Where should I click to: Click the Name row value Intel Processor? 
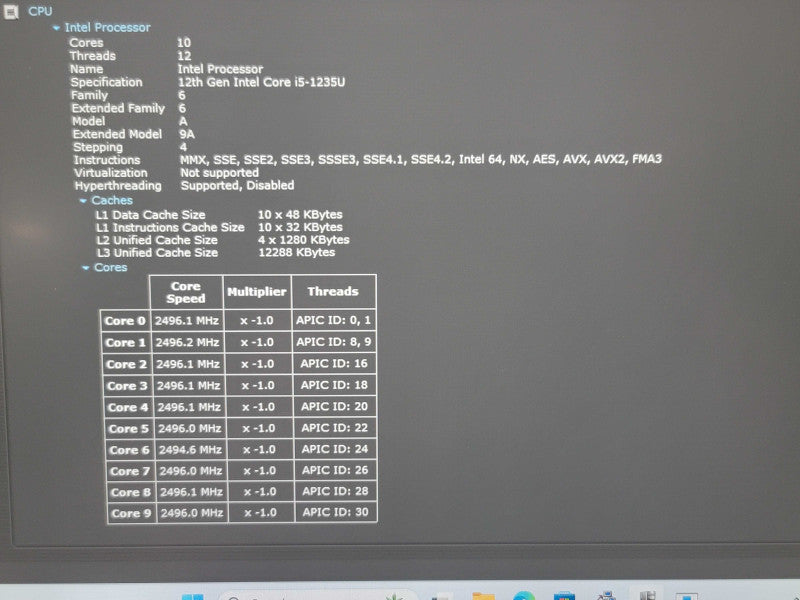pos(220,69)
